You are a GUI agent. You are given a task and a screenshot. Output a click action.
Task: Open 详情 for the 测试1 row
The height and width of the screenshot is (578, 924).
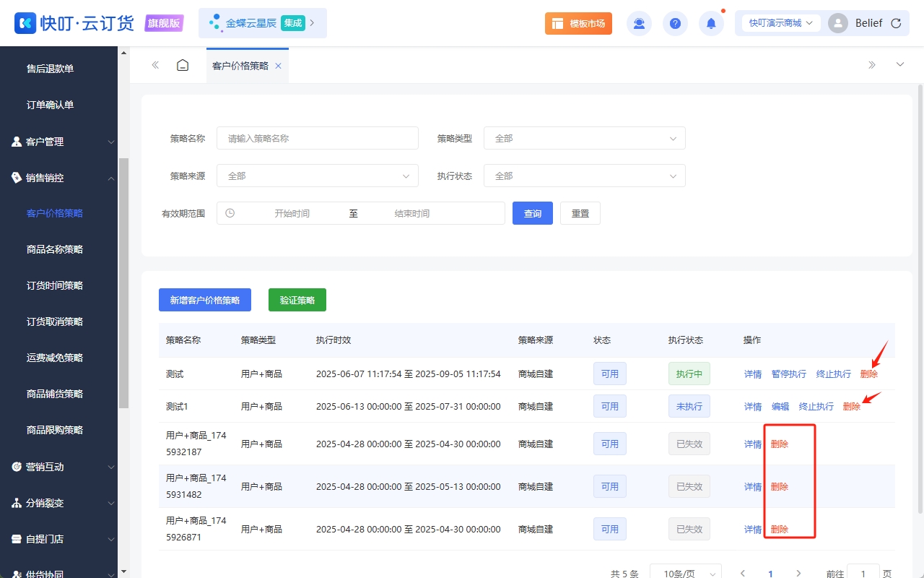(753, 407)
